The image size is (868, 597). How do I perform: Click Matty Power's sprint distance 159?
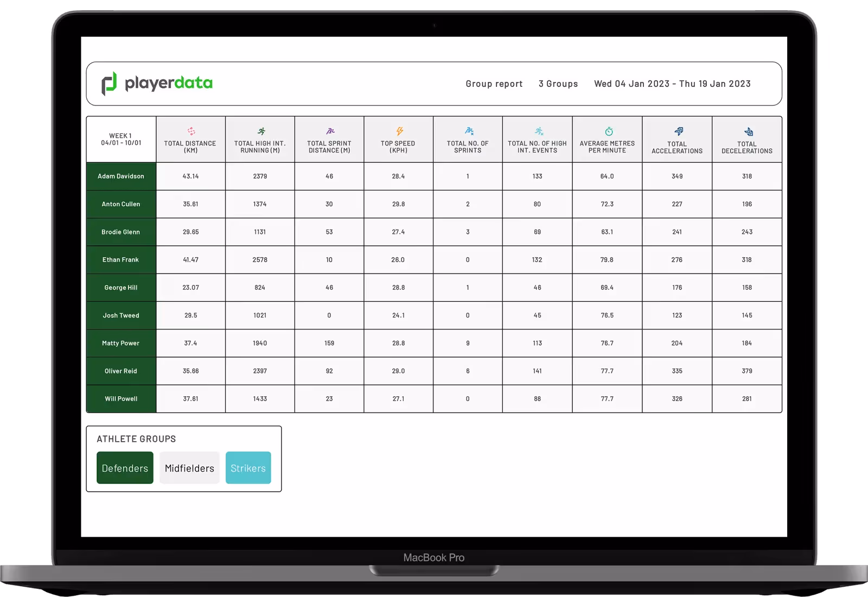329,343
